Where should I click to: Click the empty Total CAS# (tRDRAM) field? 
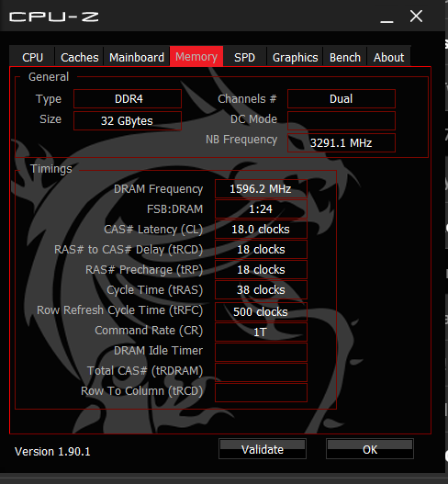(261, 373)
